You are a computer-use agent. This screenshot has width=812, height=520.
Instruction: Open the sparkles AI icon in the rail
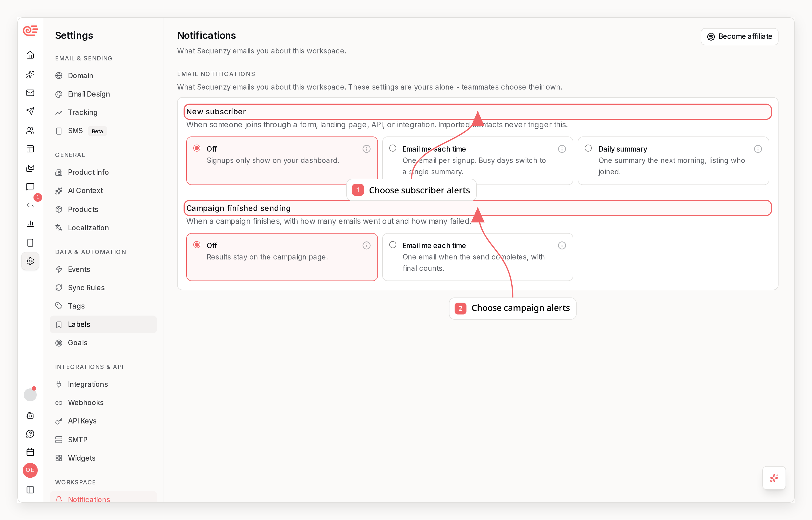pos(30,74)
